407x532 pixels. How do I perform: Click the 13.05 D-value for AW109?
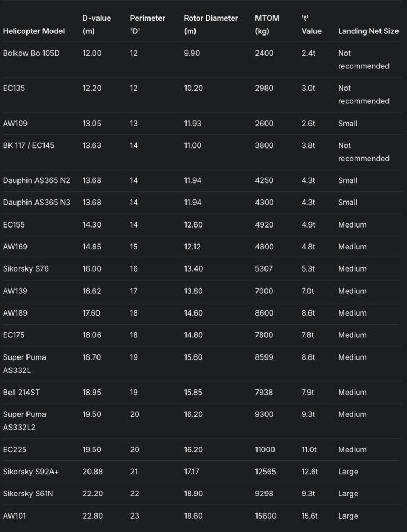coord(92,124)
